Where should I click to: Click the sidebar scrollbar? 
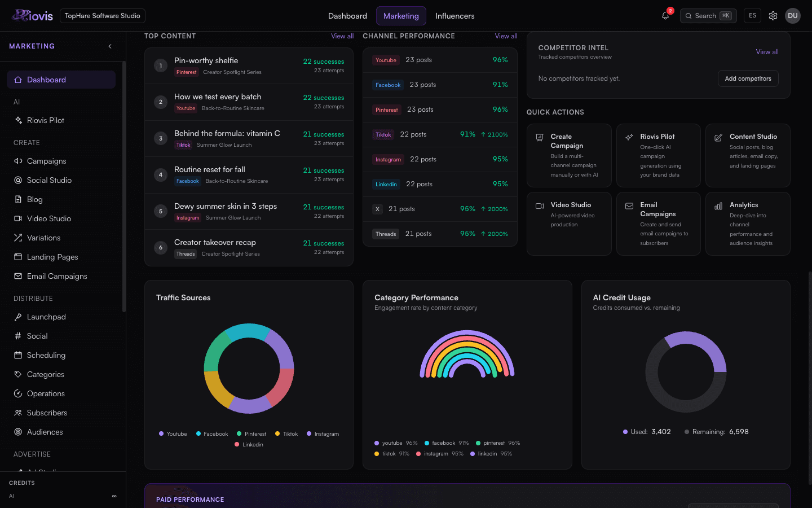coord(124,186)
